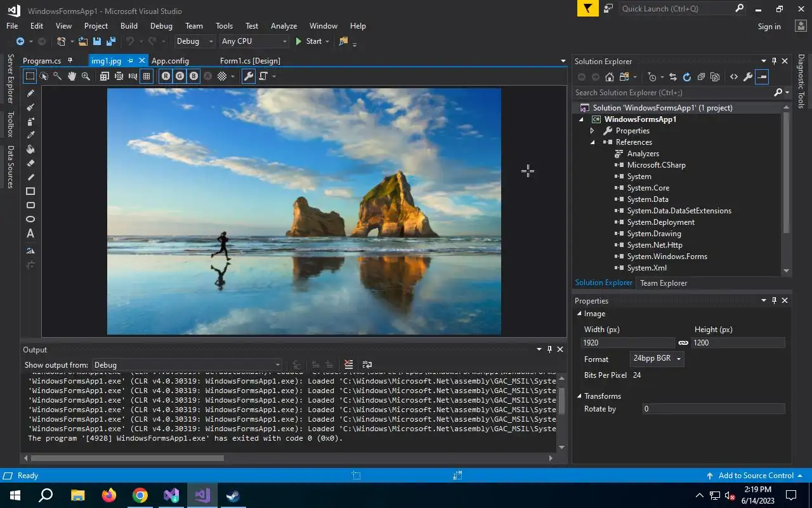812x508 pixels.
Task: Activate the irregular Selection tool
Action: pos(44,76)
